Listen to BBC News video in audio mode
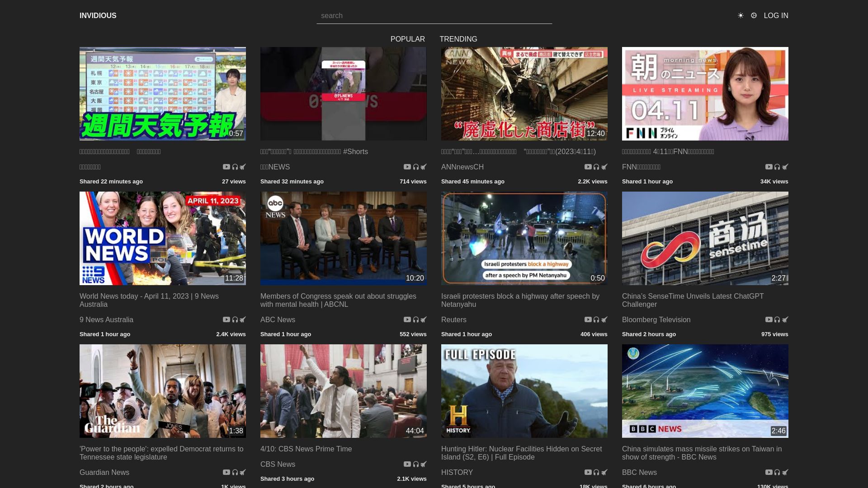The image size is (868, 488). [778, 472]
